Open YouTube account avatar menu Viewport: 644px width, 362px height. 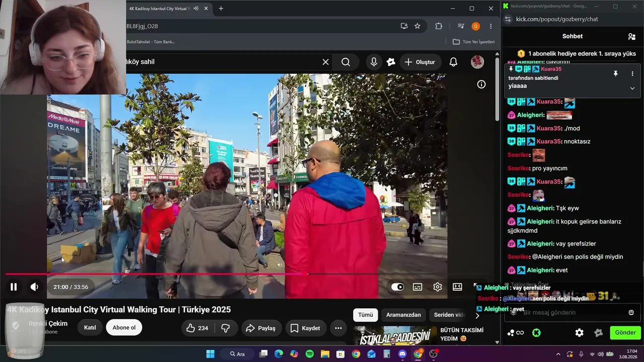click(477, 62)
